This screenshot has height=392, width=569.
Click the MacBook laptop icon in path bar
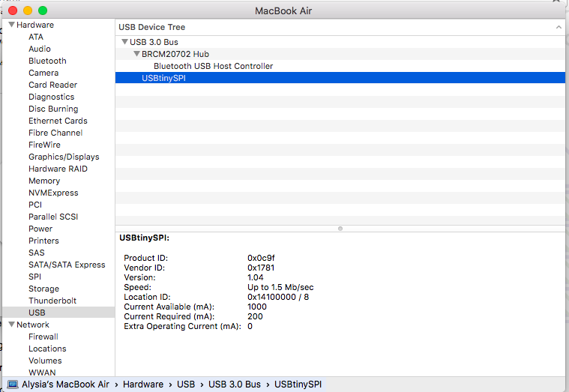click(13, 384)
